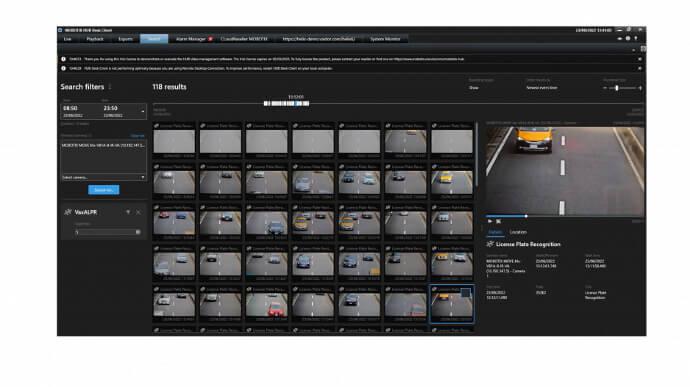Viewport: 690px width, 387px height.
Task: Select the red car result thumbnail
Action: point(267,304)
